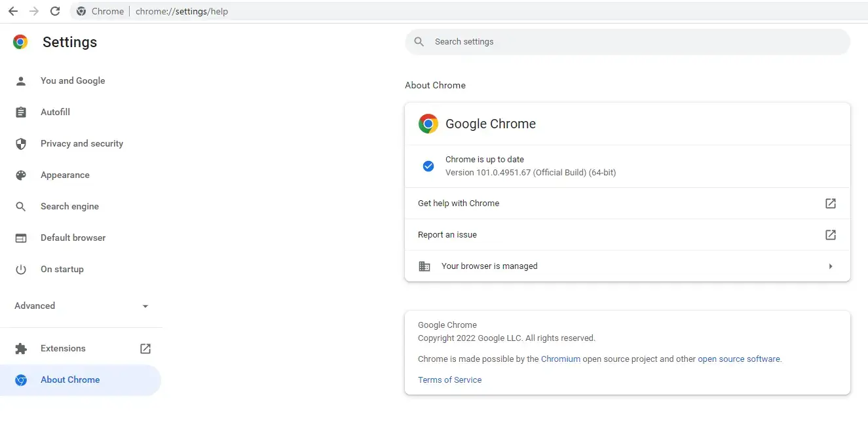Screen dimensions: 868x426
Task: Click the open-in-new icon for Report an issue
Action: [x=831, y=235]
